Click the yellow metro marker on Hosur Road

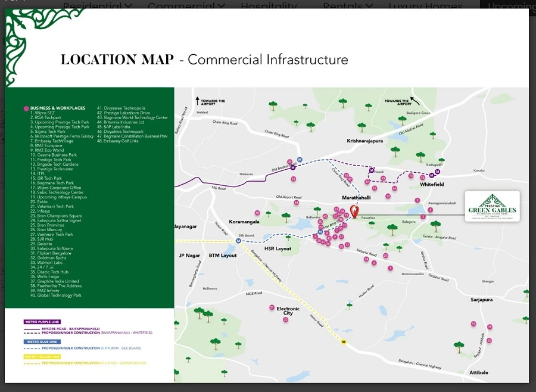[x=344, y=341]
